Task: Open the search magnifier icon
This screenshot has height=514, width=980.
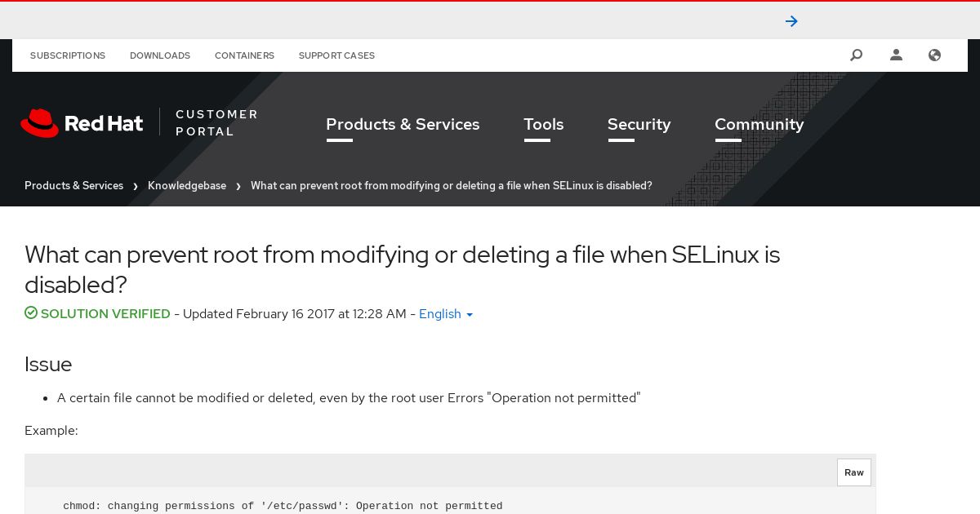Action: [x=856, y=55]
